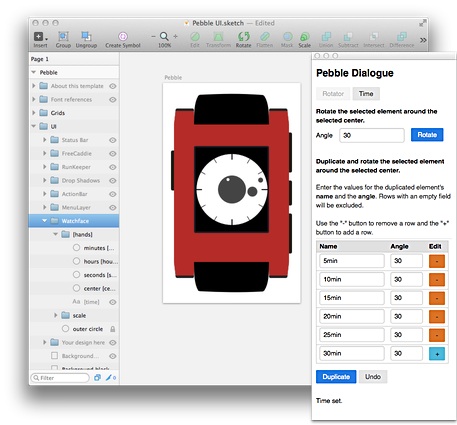Click the blue Rotate button
The width and height of the screenshot is (457, 425).
(x=427, y=135)
